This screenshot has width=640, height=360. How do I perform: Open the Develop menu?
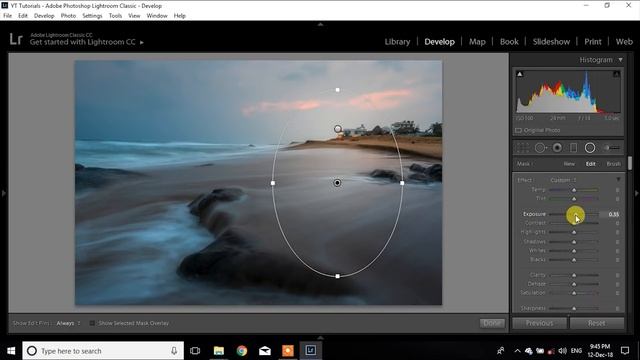pyautogui.click(x=44, y=16)
